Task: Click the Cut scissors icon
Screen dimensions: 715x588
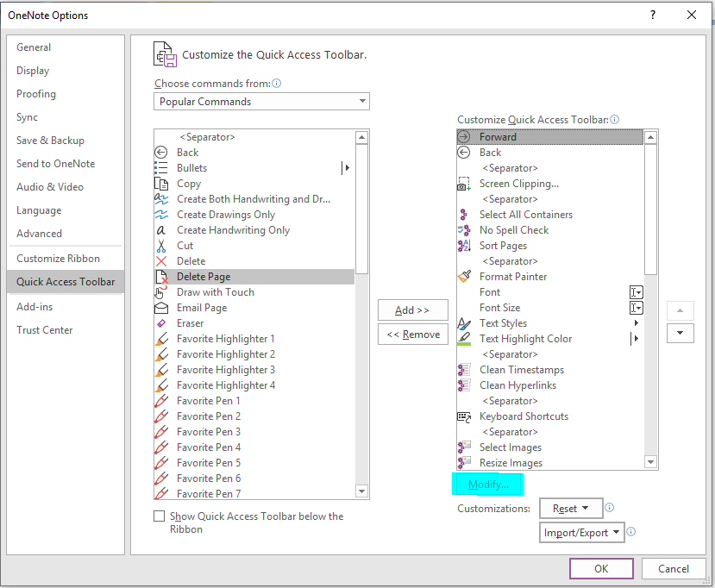Action: coord(164,245)
